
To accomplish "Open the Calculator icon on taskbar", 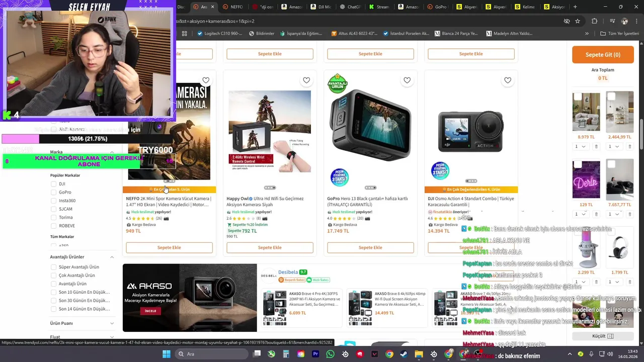I will 286,354.
